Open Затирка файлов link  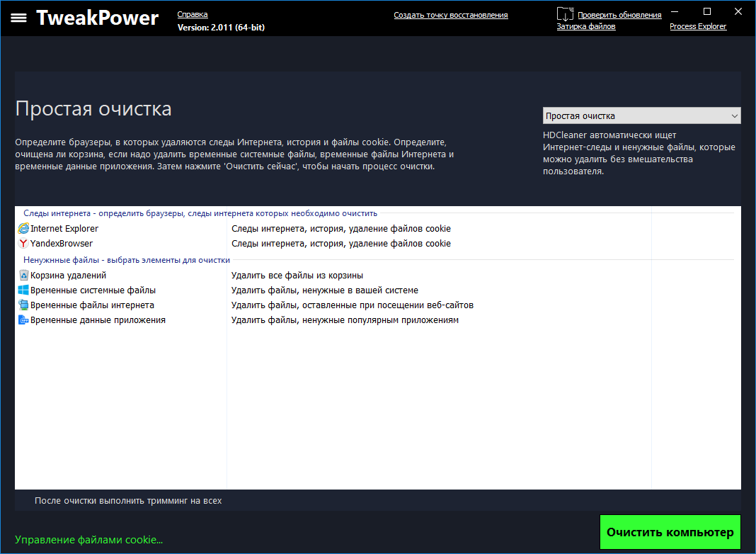pos(586,26)
